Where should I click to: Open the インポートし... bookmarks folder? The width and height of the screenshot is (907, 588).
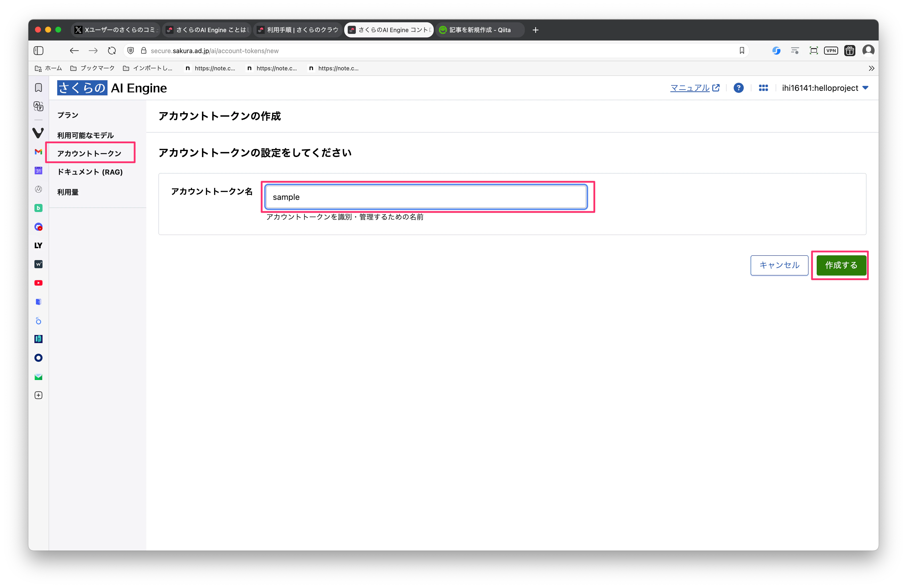click(x=148, y=68)
